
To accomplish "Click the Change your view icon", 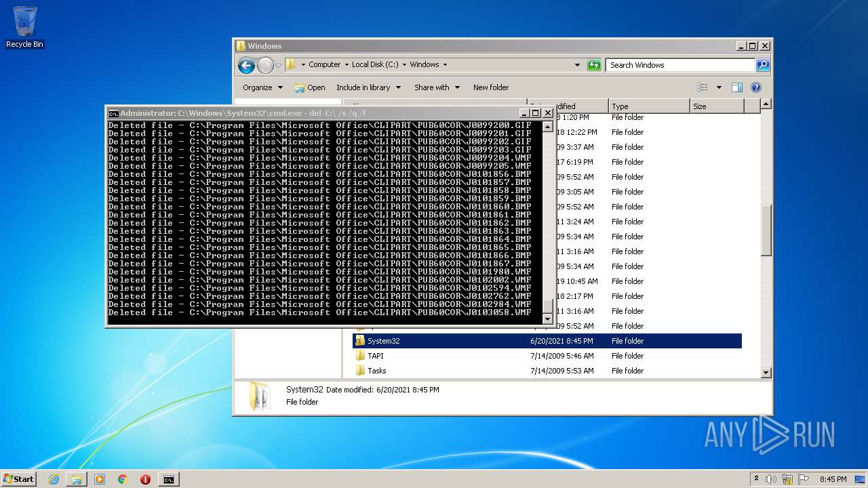I will tap(703, 87).
